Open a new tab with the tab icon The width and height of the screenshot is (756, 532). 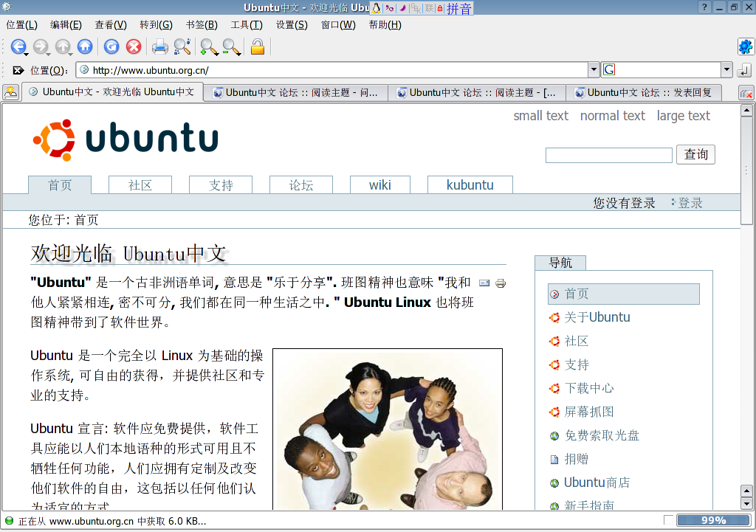10,91
